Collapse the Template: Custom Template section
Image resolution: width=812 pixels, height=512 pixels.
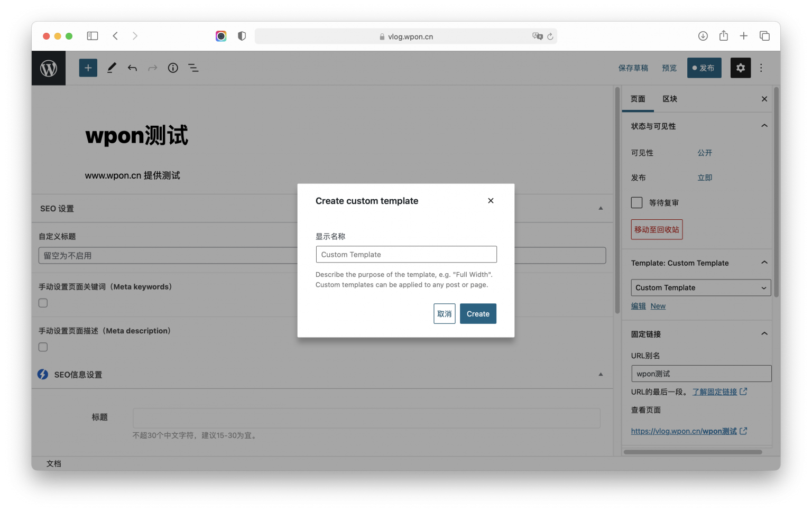point(764,263)
